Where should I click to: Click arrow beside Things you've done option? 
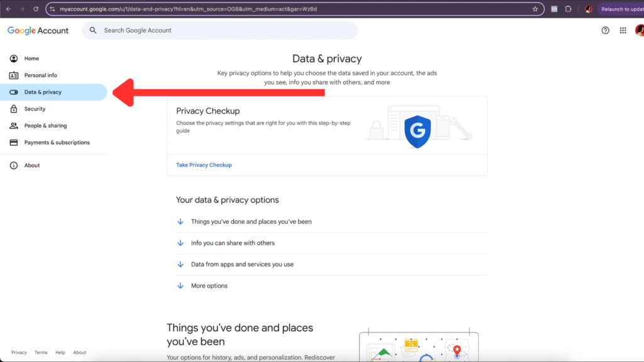click(180, 222)
